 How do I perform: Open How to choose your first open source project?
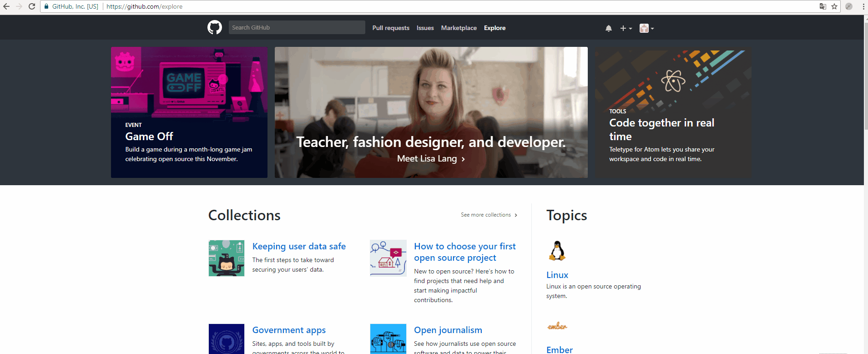pyautogui.click(x=464, y=252)
